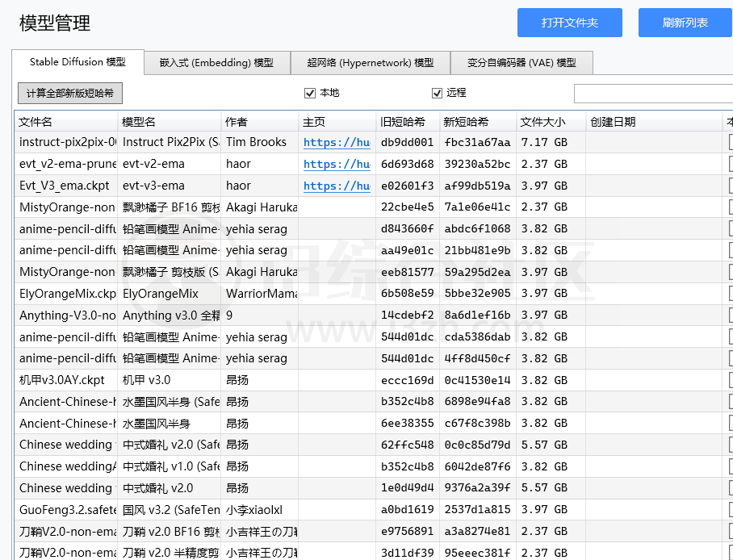The image size is (733, 560).
Task: Click old hash 1e0d49d4
Action: [x=408, y=488]
